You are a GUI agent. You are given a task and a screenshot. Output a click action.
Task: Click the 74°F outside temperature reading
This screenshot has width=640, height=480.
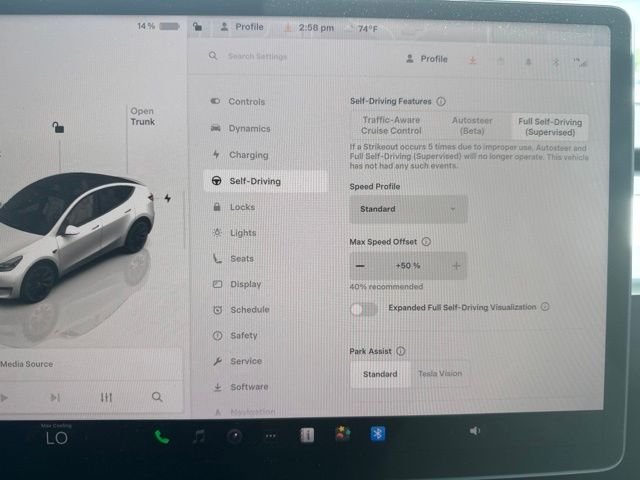tap(368, 29)
